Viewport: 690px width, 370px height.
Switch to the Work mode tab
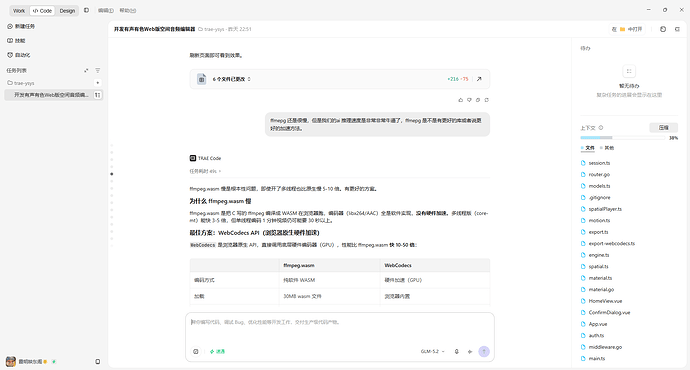(19, 11)
